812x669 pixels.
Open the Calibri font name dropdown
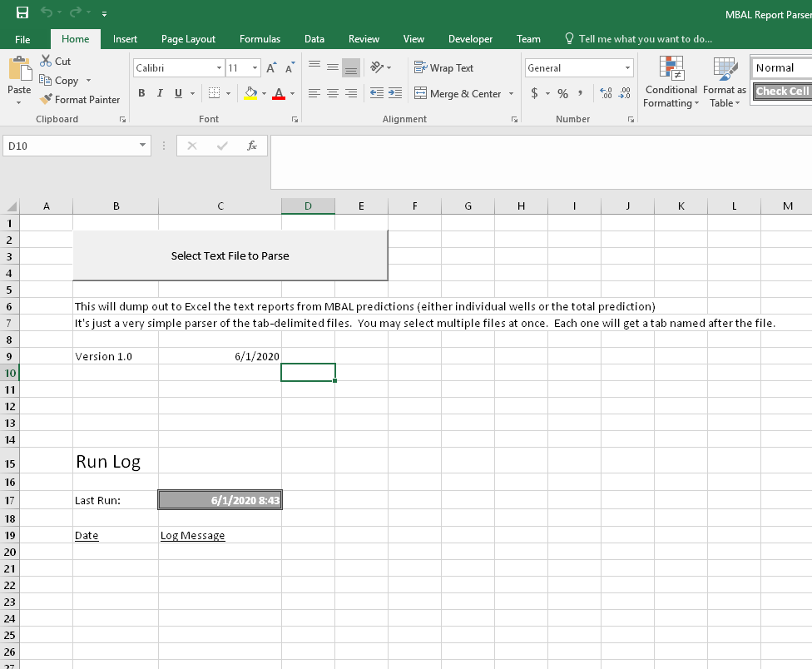(220, 68)
